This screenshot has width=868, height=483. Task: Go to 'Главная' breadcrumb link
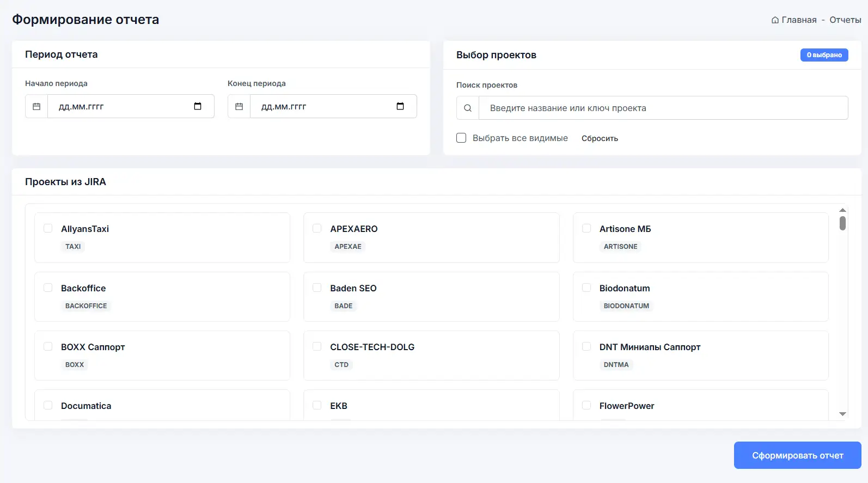point(799,20)
